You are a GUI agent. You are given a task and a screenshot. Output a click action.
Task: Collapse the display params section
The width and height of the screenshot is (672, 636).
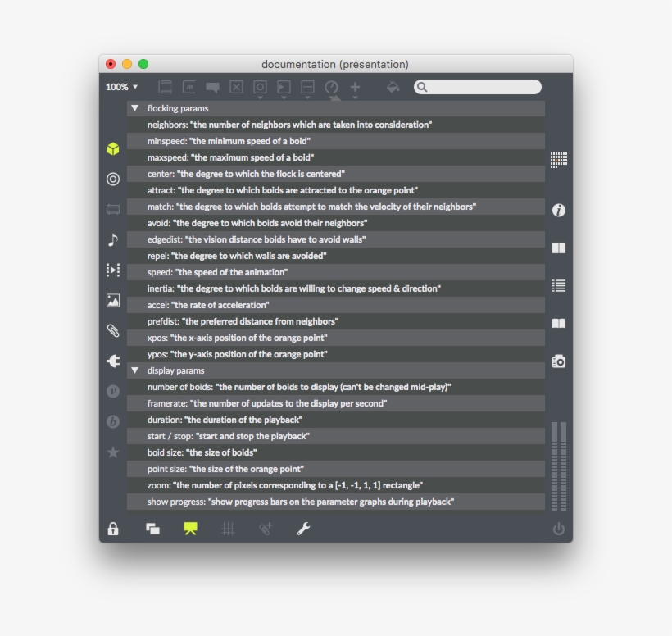coord(135,370)
